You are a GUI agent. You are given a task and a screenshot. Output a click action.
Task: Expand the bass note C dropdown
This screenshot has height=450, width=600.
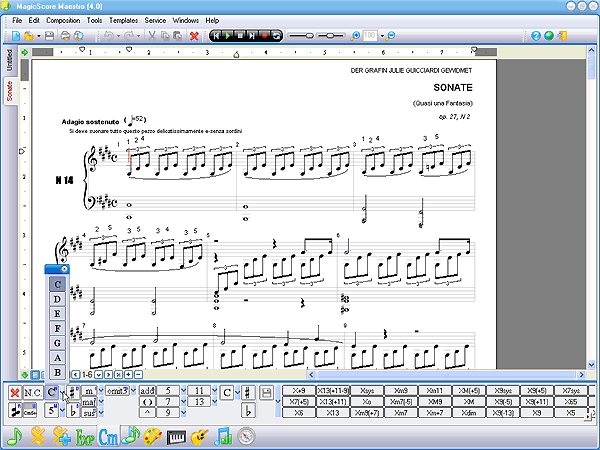pyautogui.click(x=237, y=393)
